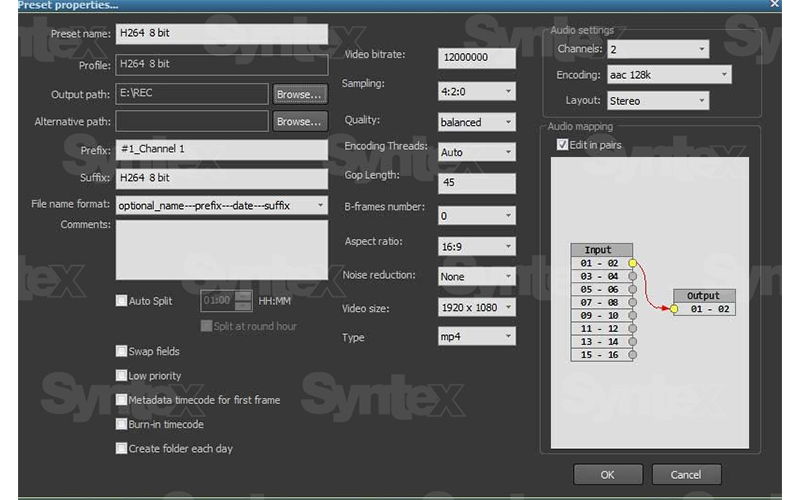Open the Type mp4 dropdown

pos(477,336)
